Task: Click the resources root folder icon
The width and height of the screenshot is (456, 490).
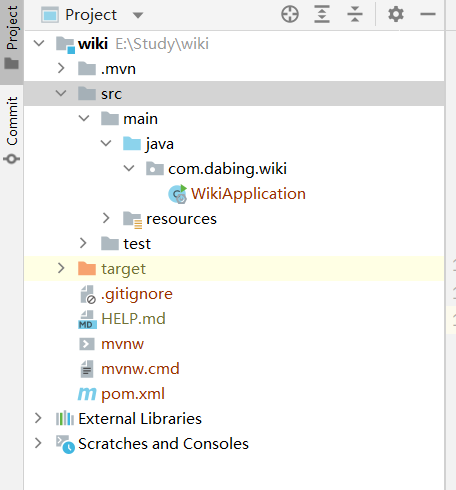Action: point(133,220)
